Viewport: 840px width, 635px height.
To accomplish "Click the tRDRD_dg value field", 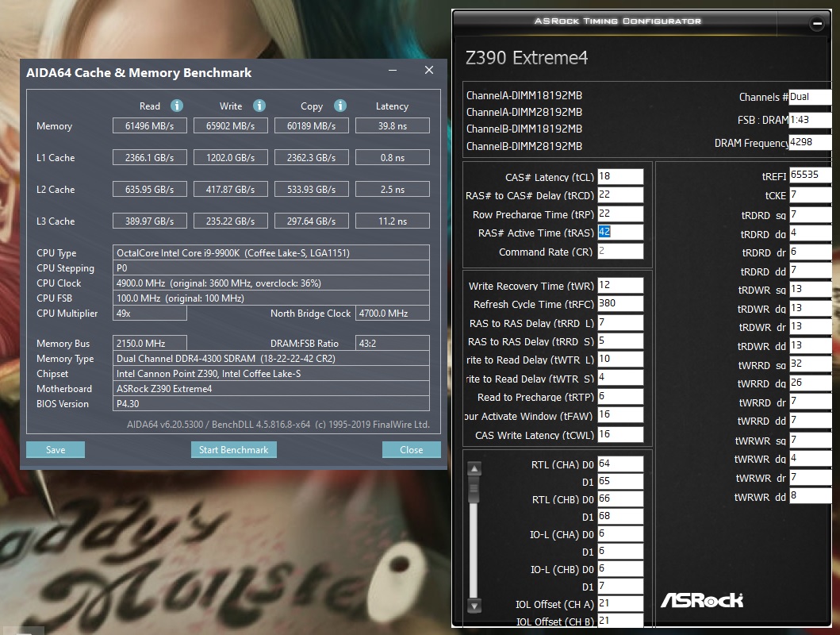I will pos(810,233).
